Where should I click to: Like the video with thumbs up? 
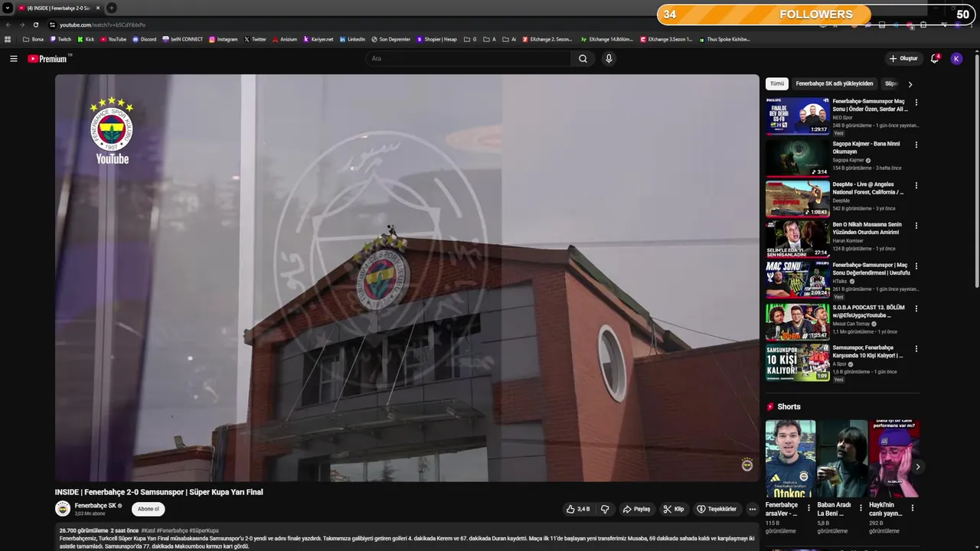tap(578, 509)
